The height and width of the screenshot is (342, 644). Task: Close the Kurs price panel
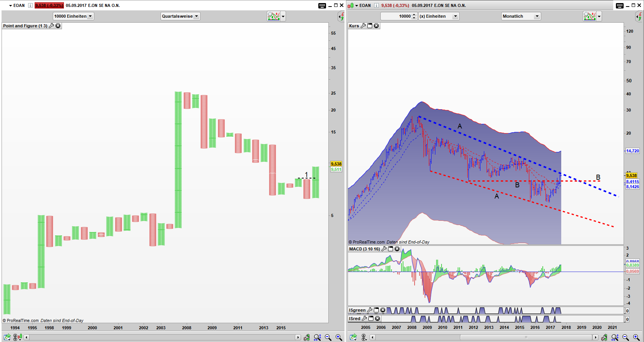pos(376,26)
